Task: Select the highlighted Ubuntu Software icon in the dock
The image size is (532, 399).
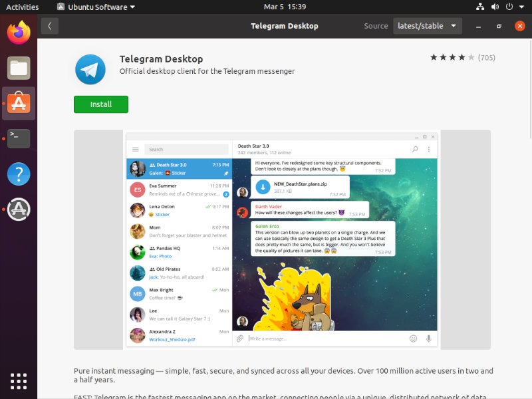Action: coord(17,103)
